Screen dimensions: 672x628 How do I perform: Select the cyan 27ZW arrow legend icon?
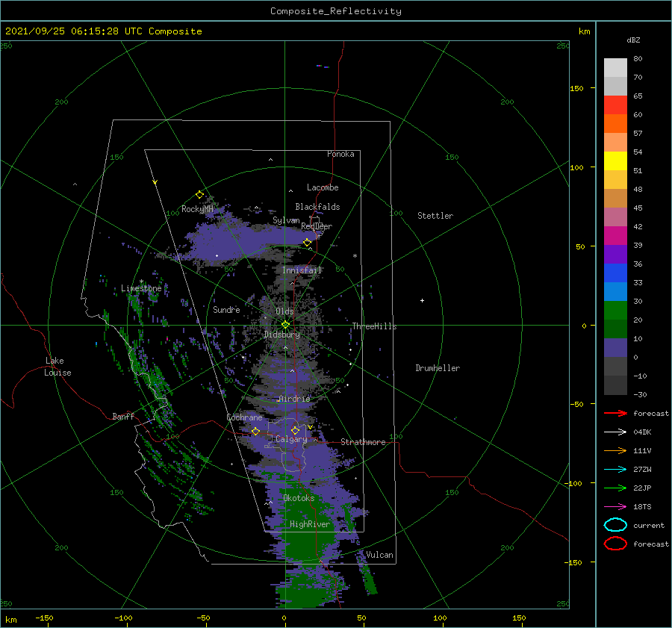coord(615,470)
